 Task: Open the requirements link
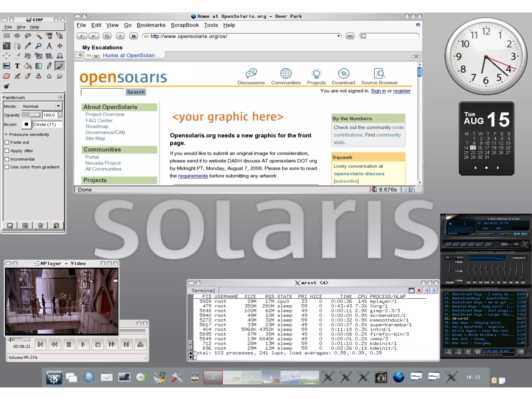pos(193,176)
